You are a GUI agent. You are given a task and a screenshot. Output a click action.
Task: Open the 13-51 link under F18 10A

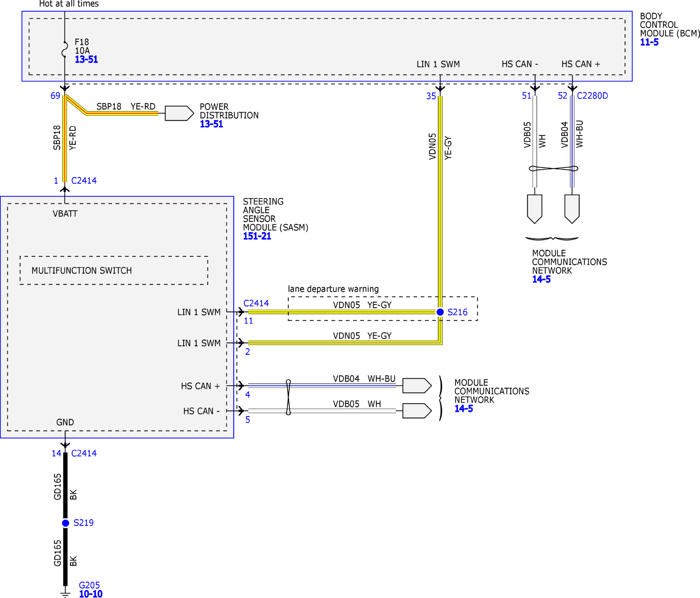click(x=86, y=59)
